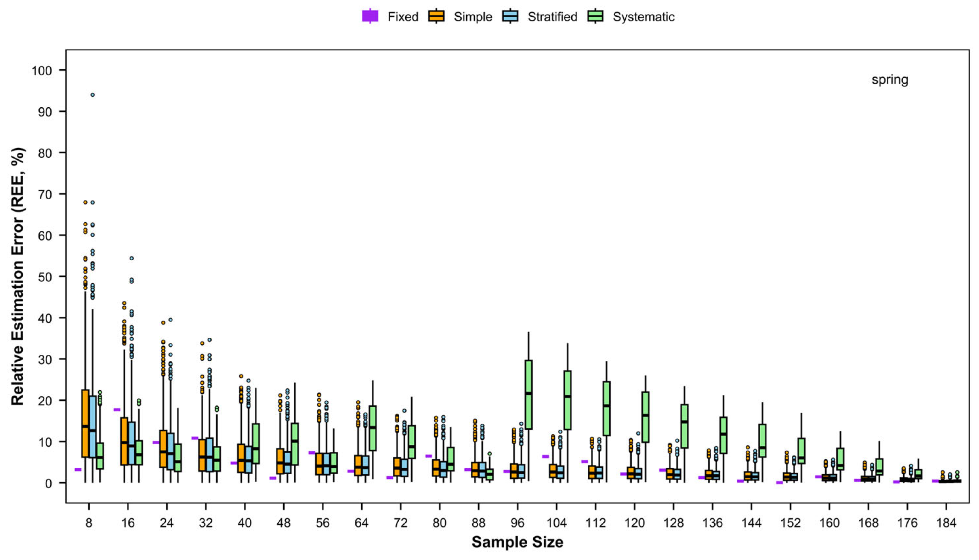
Task: Click the topmost blue outlier near 94
Action: [92, 95]
